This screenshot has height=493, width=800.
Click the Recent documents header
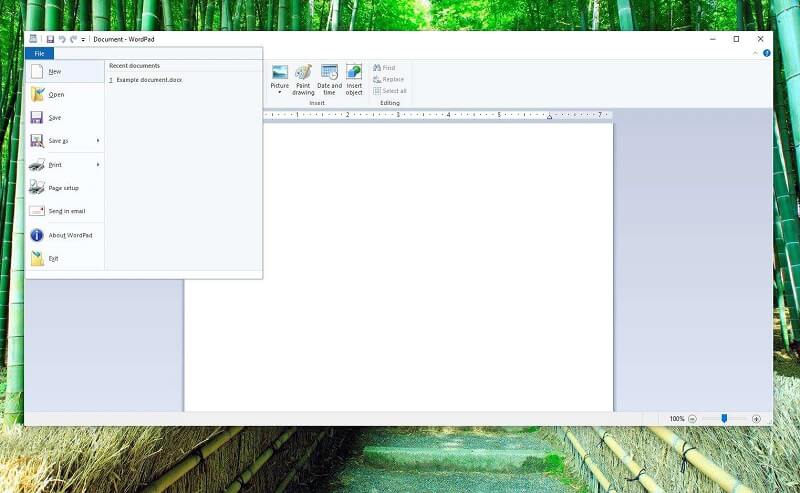tap(134, 66)
